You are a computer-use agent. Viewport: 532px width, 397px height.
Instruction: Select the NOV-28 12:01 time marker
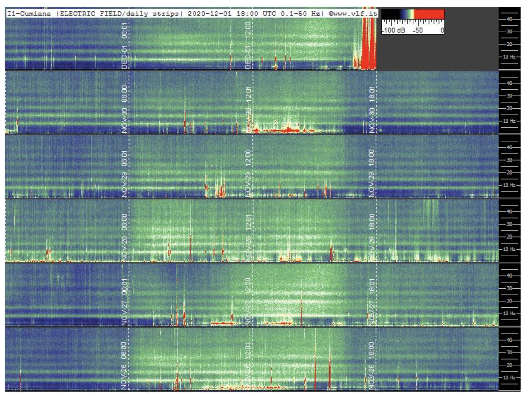click(248, 238)
